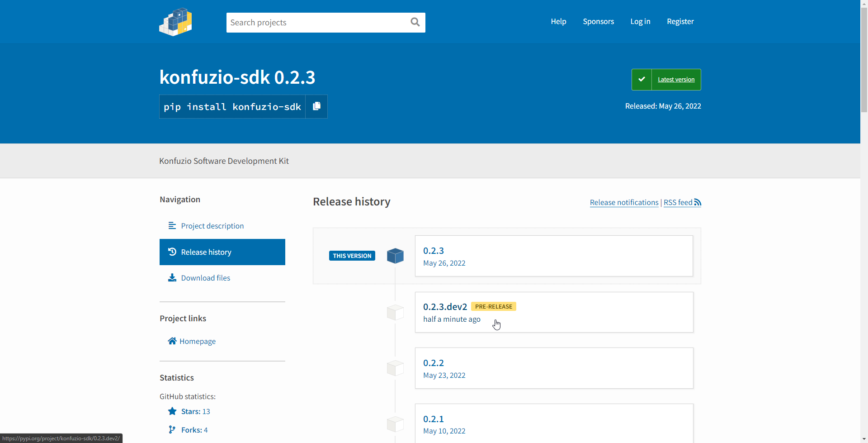868x443 pixels.
Task: Click the 'May 26, 2022' date under 0.2.3
Action: pos(444,263)
